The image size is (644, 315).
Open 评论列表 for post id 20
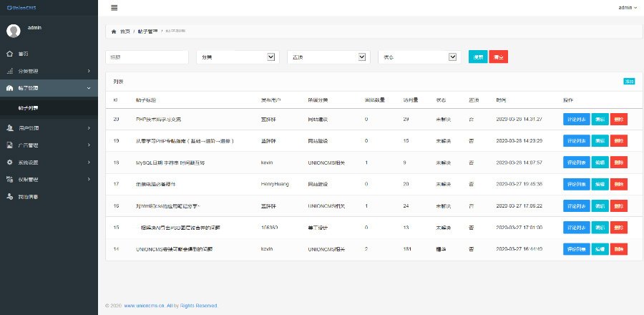(577, 119)
